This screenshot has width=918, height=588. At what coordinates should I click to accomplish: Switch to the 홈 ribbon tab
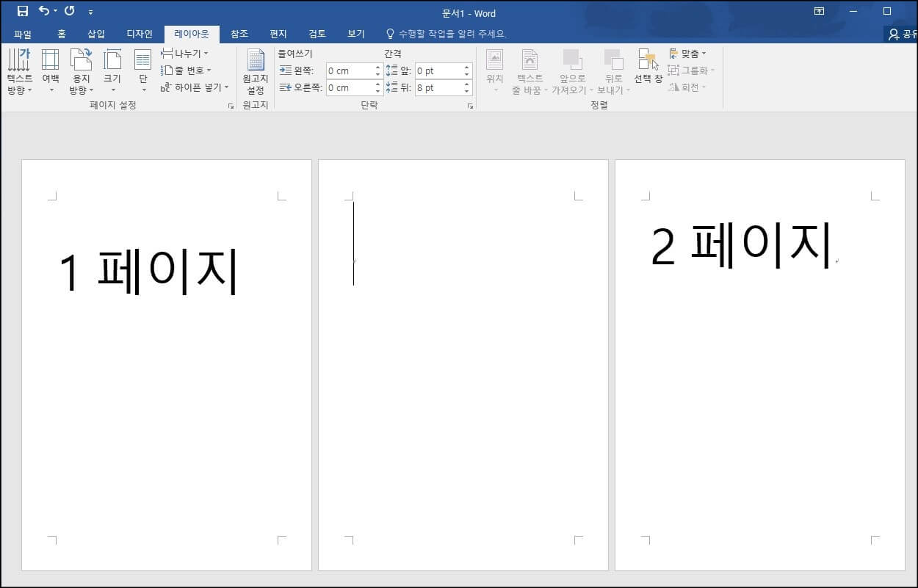[x=62, y=33]
